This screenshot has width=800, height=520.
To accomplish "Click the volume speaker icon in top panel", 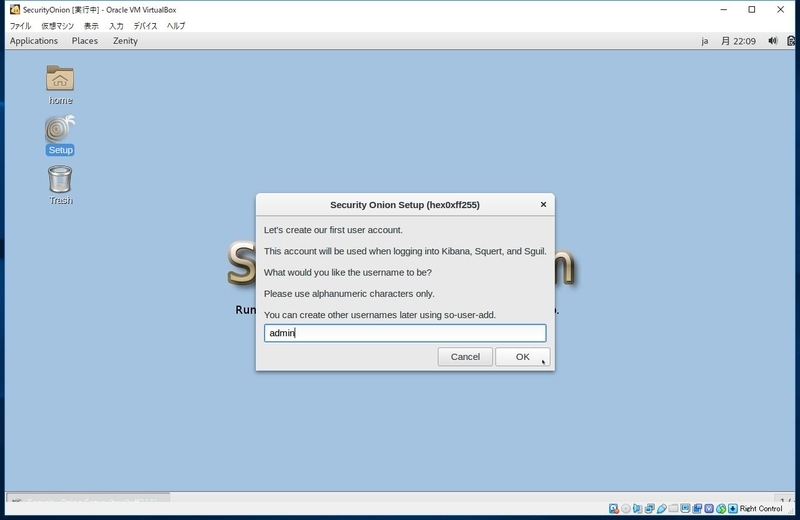I will 772,41.
